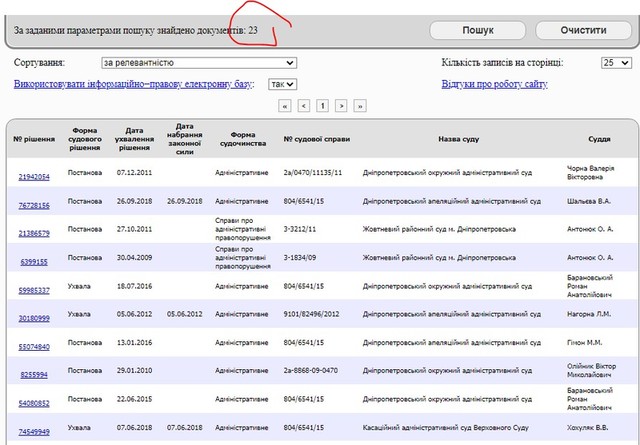Open decision number 6399155
Screen dimensions: 640x445
(34, 262)
